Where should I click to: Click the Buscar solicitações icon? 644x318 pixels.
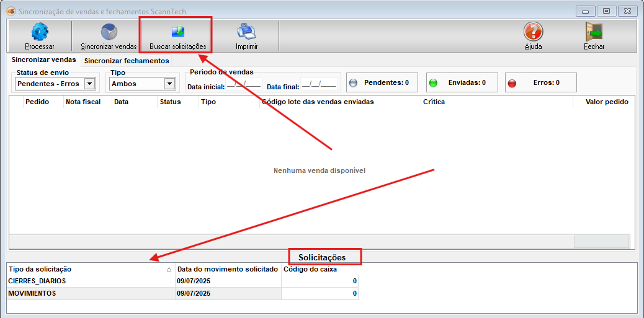(177, 32)
